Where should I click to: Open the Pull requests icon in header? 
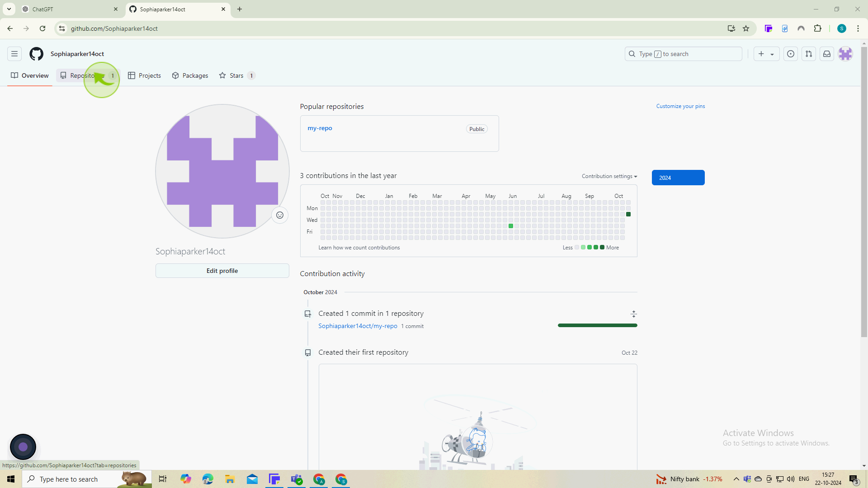pyautogui.click(x=809, y=54)
